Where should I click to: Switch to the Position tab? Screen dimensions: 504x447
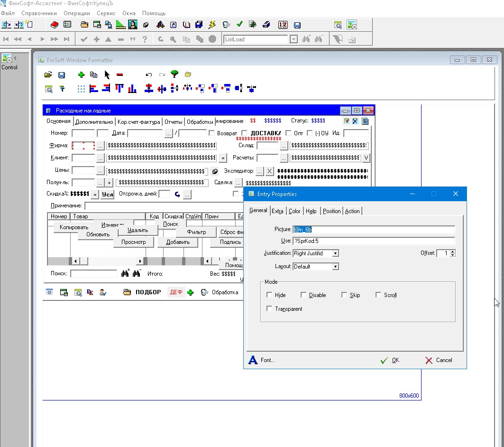point(331,211)
